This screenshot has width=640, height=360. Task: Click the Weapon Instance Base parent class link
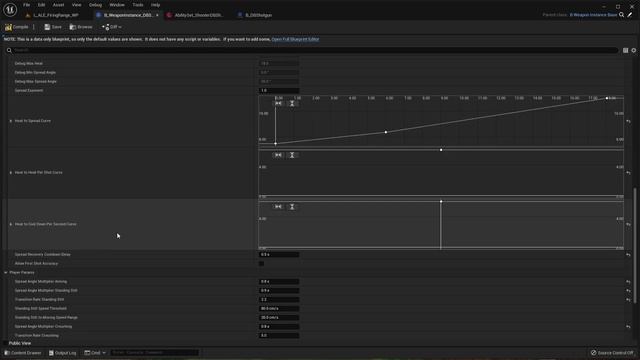click(x=593, y=15)
